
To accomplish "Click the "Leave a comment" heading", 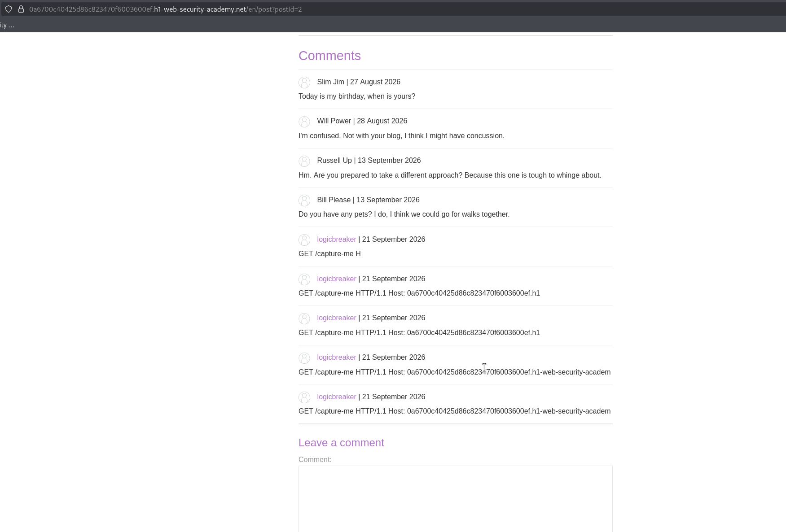I will pos(341,443).
